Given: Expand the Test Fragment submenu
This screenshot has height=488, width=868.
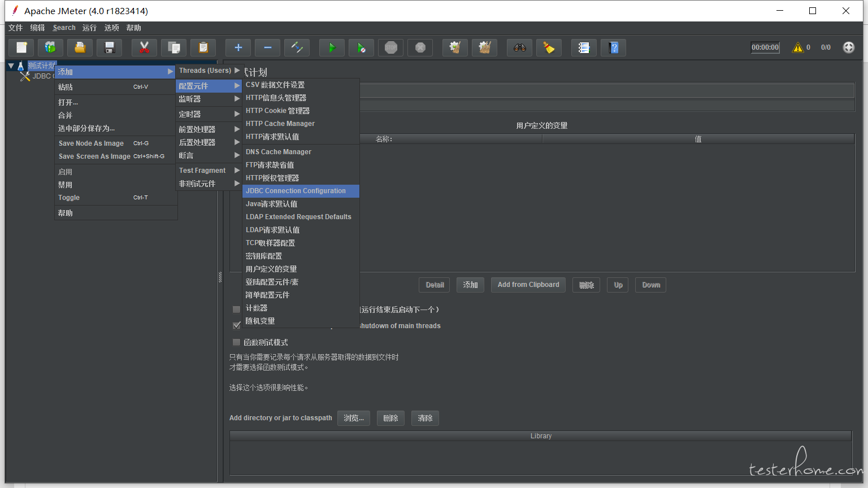Looking at the screenshot, I should [209, 171].
